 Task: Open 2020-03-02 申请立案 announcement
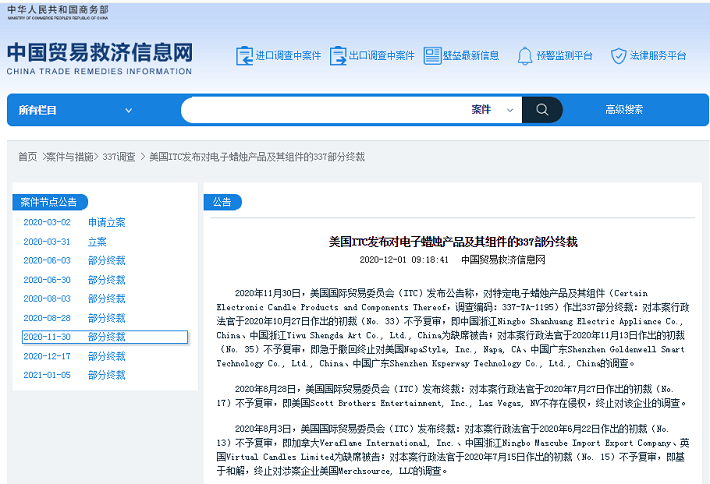74,222
